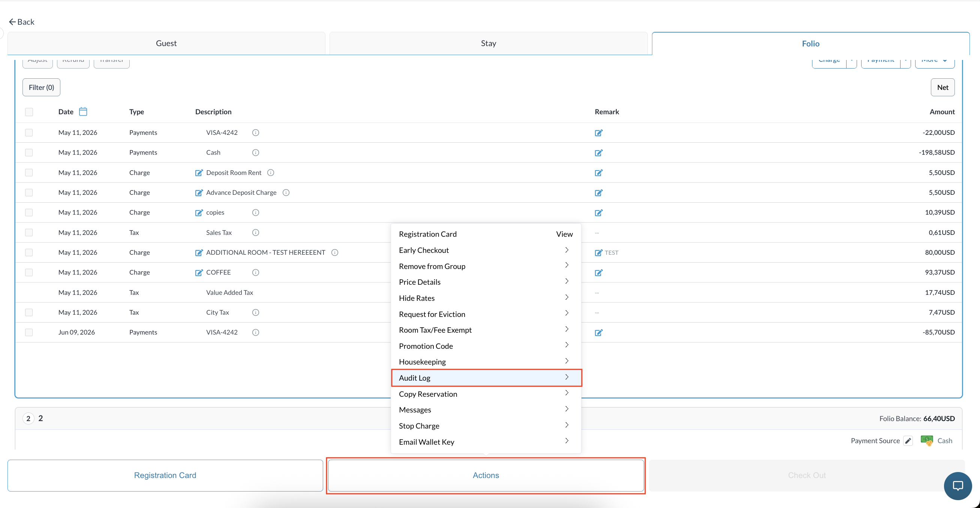
Task: Go Back to previous page
Action: [22, 22]
